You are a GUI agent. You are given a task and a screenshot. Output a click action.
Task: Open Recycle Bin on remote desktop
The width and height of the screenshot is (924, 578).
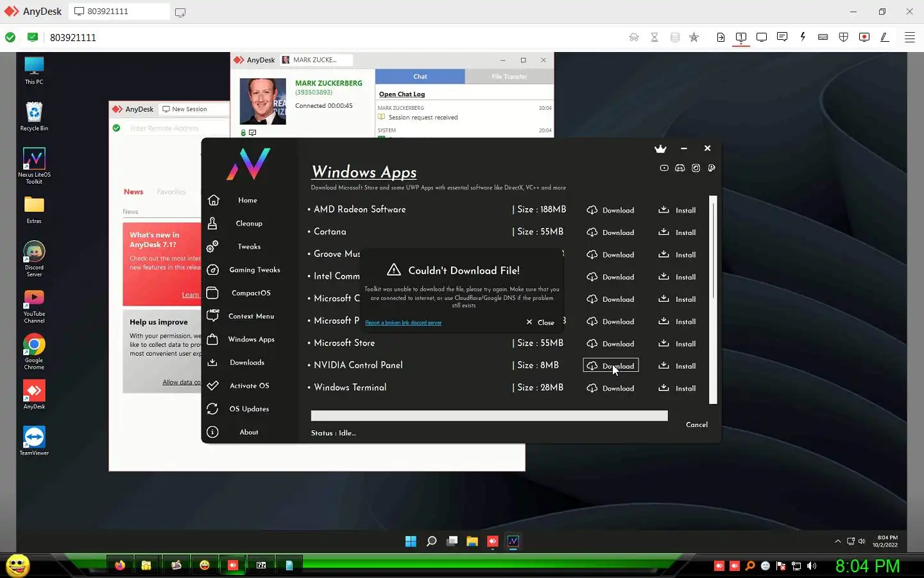point(34,116)
